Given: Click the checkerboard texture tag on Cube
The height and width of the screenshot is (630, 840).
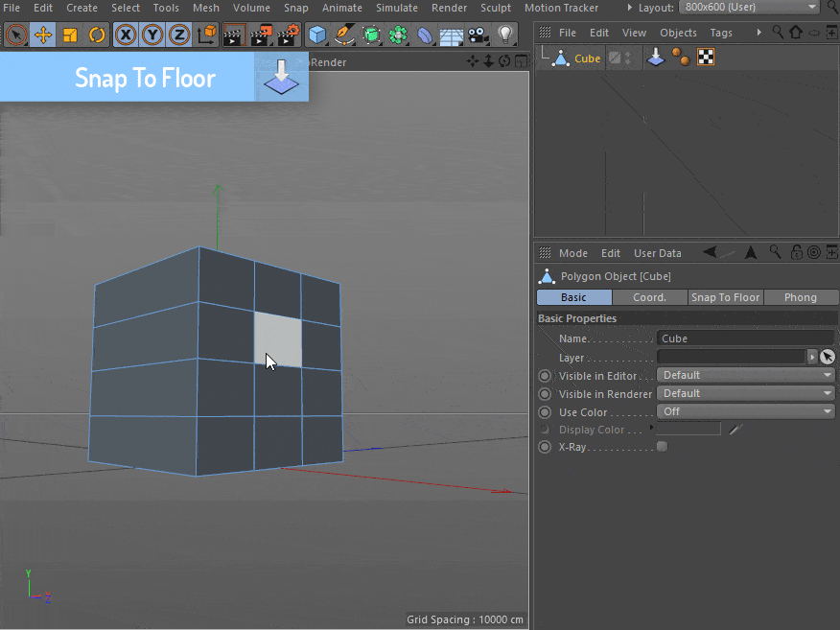Looking at the screenshot, I should [705, 58].
